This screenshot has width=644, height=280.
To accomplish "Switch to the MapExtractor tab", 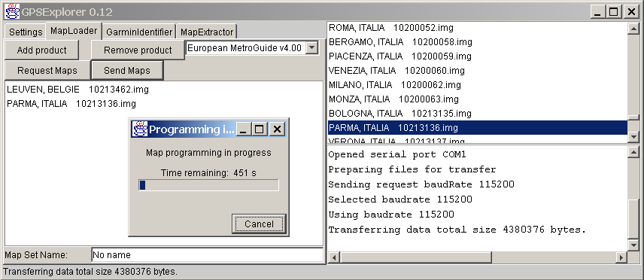I will tap(207, 32).
